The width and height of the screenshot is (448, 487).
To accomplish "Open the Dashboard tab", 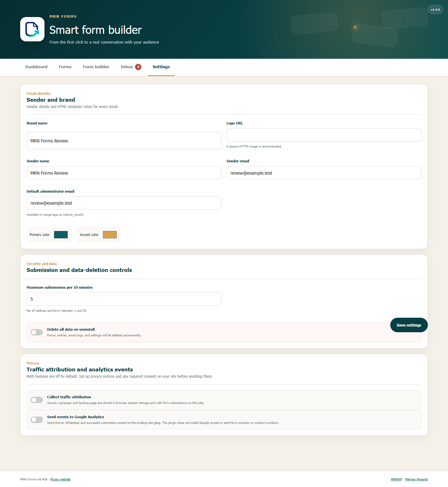I will (36, 67).
